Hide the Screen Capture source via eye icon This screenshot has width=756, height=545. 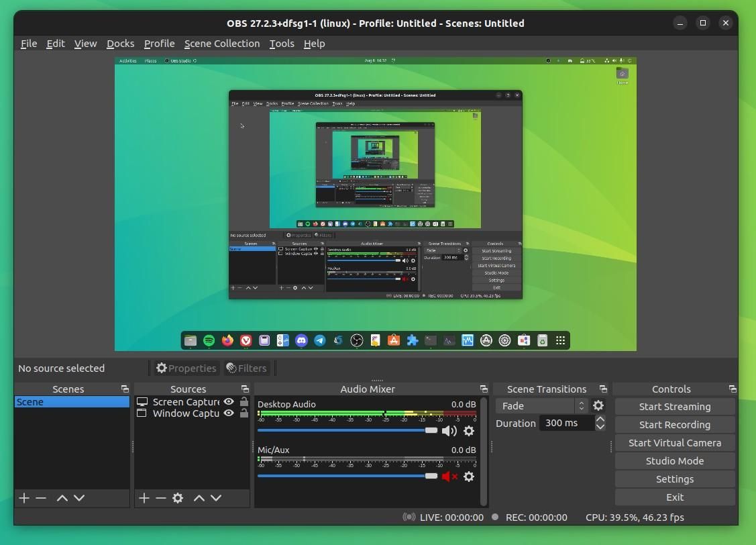click(229, 402)
